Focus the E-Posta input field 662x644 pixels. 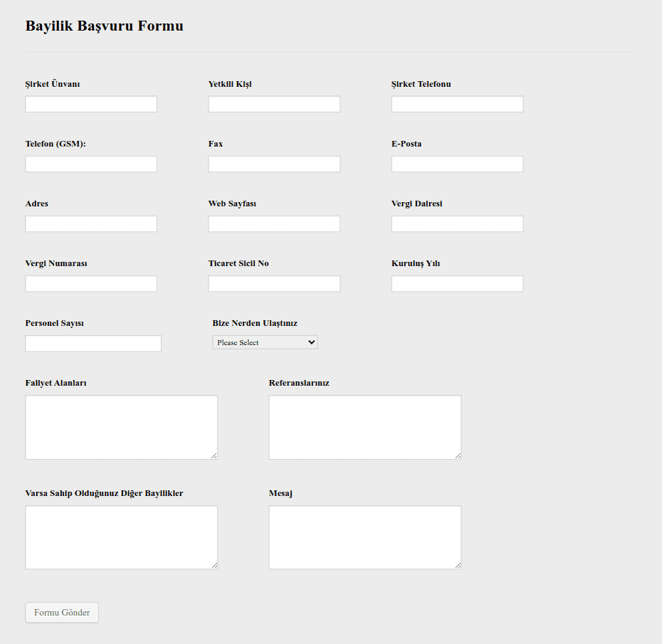click(x=457, y=164)
